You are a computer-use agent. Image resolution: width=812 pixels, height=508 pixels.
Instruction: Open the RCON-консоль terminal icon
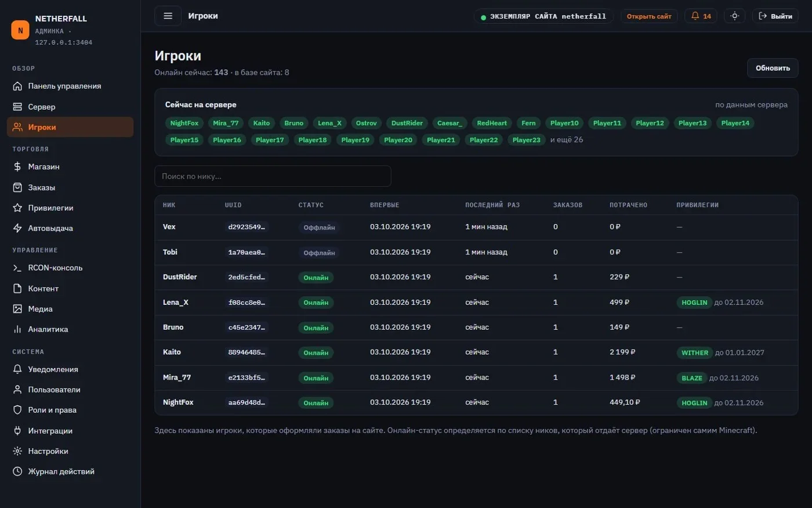tap(17, 268)
